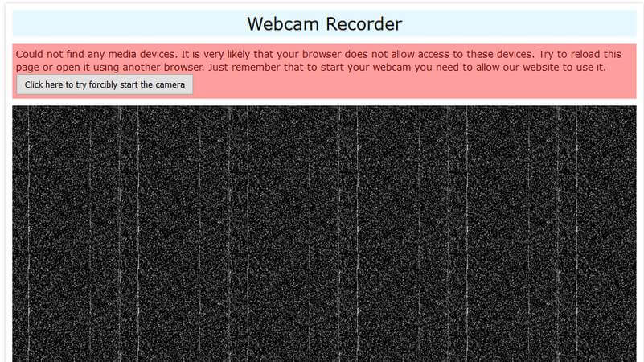Click the forcibly start the camera button

click(x=105, y=84)
